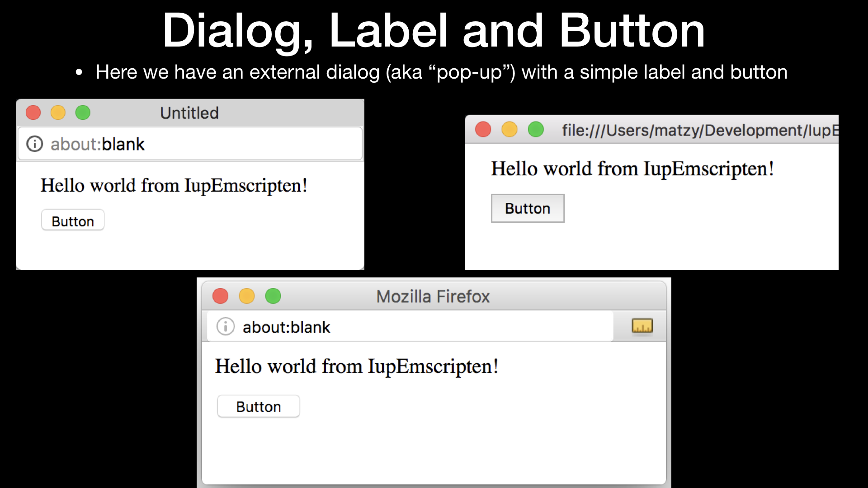The height and width of the screenshot is (488, 868).
Task: Close the Mozilla Firefox popup window
Action: pos(221,296)
